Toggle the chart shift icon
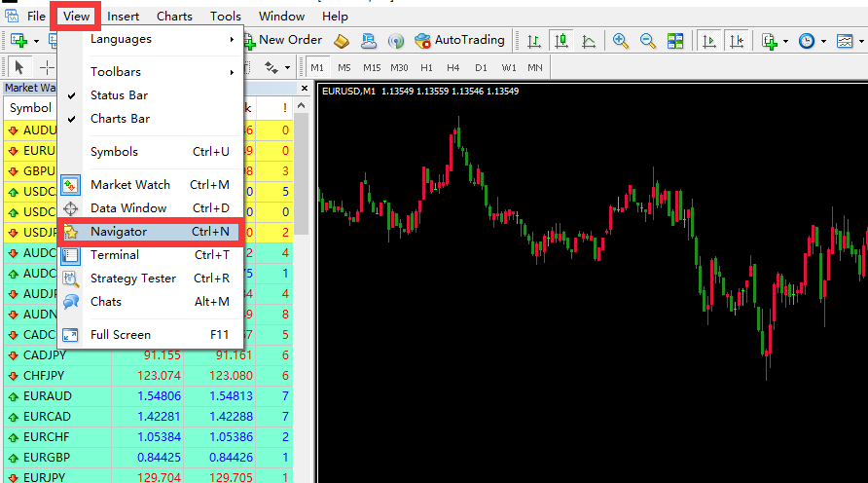This screenshot has width=868, height=483. [737, 41]
